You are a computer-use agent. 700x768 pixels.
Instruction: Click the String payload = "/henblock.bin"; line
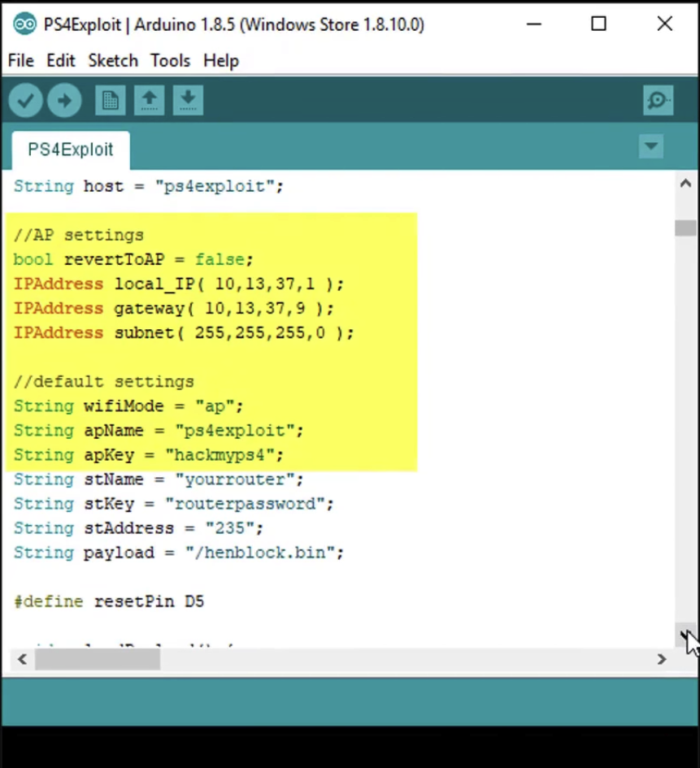click(179, 553)
